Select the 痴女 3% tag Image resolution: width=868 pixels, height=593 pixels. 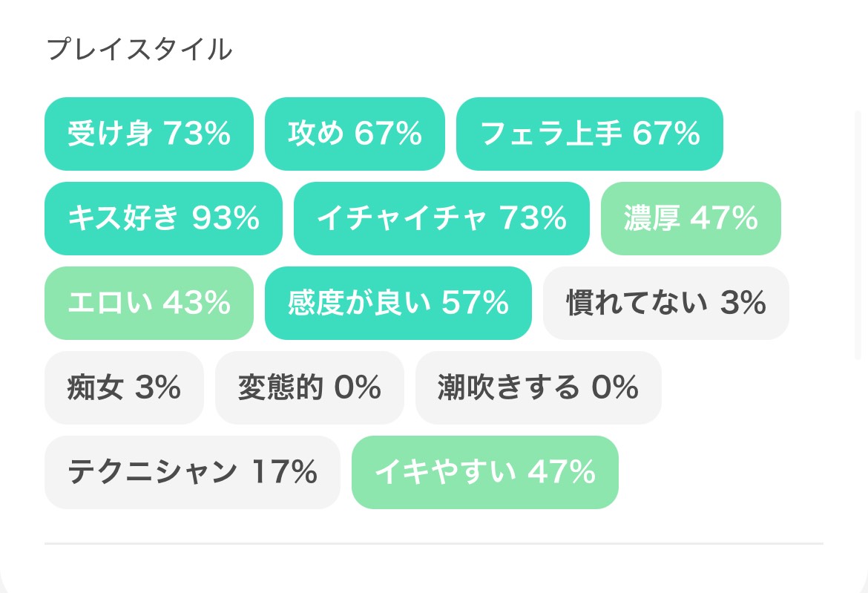(x=124, y=387)
